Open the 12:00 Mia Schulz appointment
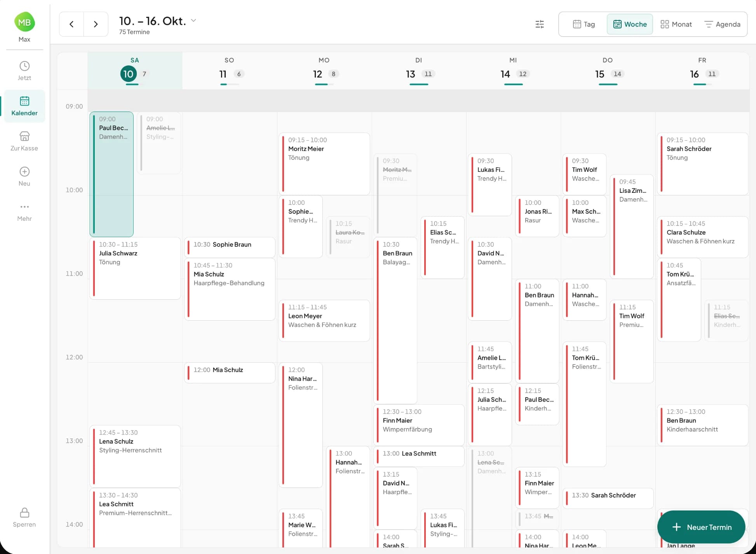Viewport: 756px width, 554px height. pos(230,373)
